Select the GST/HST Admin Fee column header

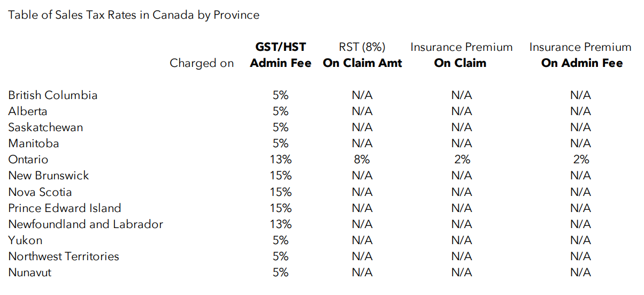(x=281, y=55)
